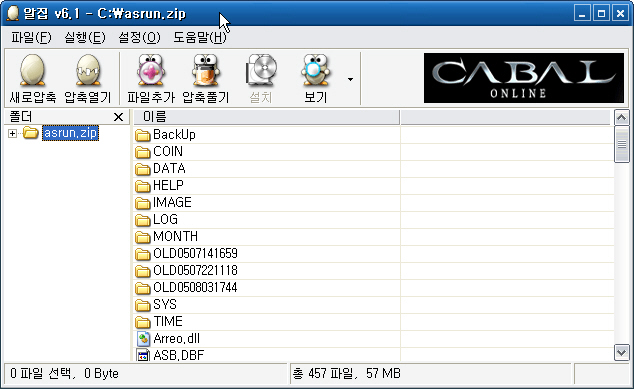Select the DATA folder name
The width and height of the screenshot is (634, 389).
pos(169,168)
